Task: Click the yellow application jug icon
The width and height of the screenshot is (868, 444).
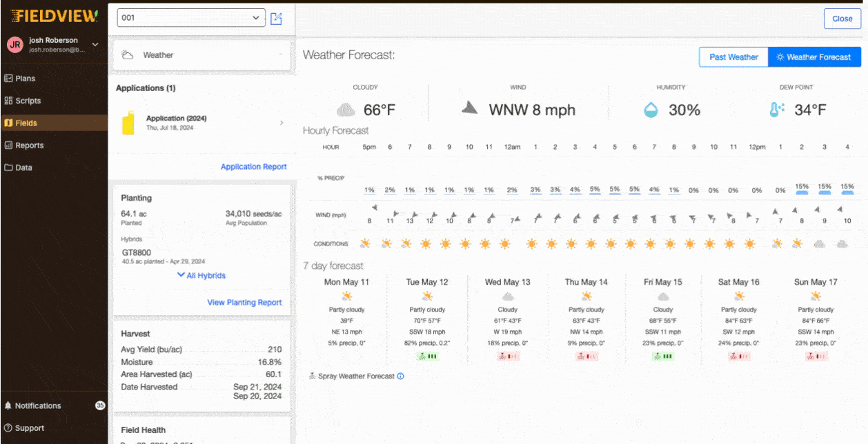Action: pos(128,123)
